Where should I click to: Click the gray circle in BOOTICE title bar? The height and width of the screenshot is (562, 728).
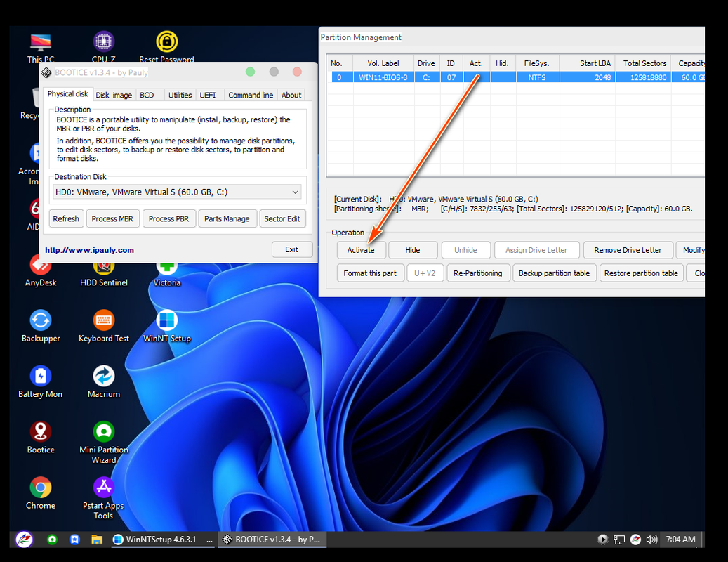pos(274,72)
